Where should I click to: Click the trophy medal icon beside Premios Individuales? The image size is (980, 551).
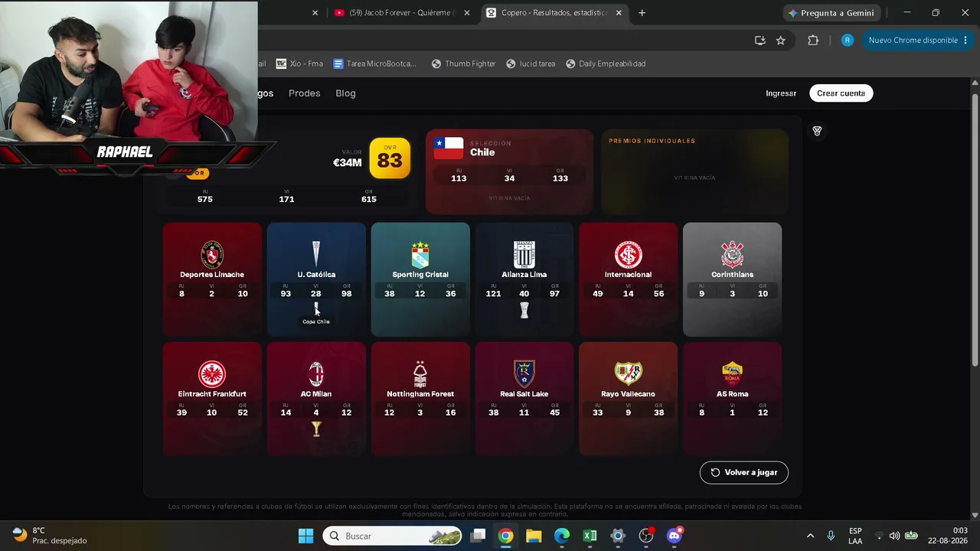point(817,132)
